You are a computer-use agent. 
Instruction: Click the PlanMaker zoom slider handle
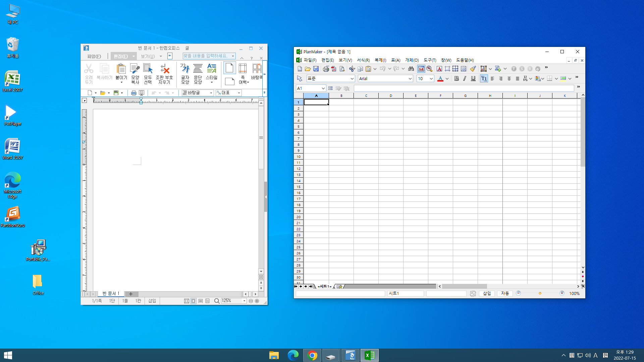[x=540, y=293]
